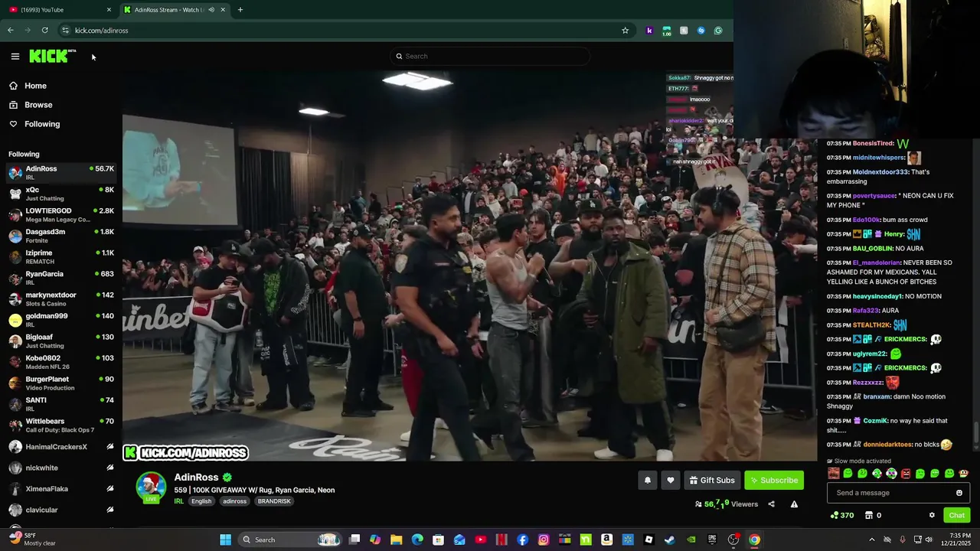This screenshot has width=980, height=551.
Task: Open the emoji picker in chat box
Action: tap(959, 493)
